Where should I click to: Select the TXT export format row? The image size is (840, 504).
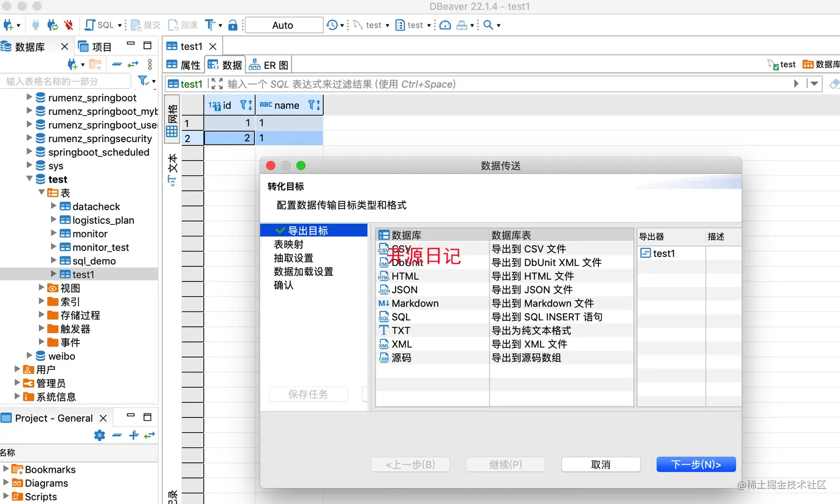[x=504, y=330]
